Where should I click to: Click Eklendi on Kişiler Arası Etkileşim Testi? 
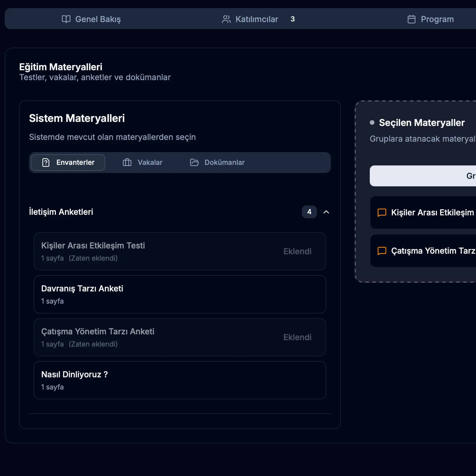pos(297,251)
